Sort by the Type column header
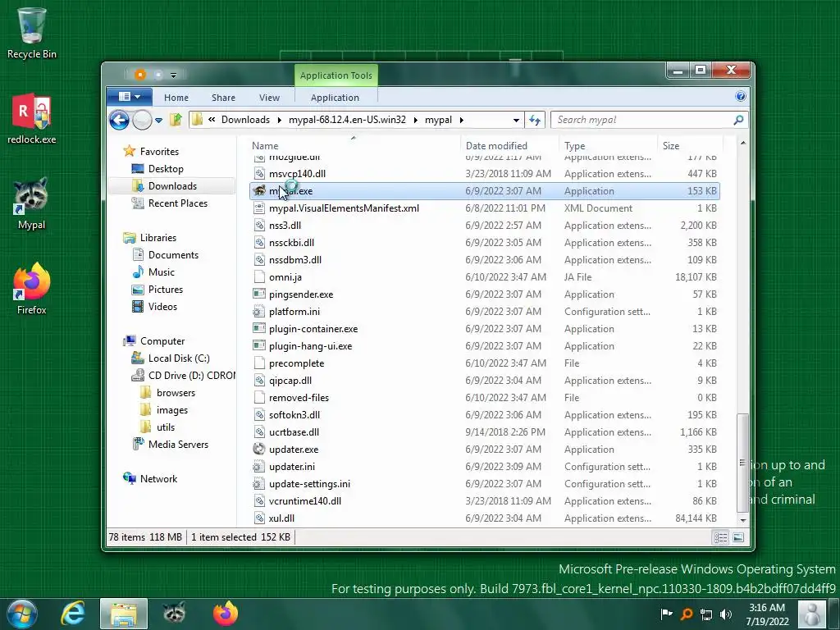 pyautogui.click(x=608, y=146)
